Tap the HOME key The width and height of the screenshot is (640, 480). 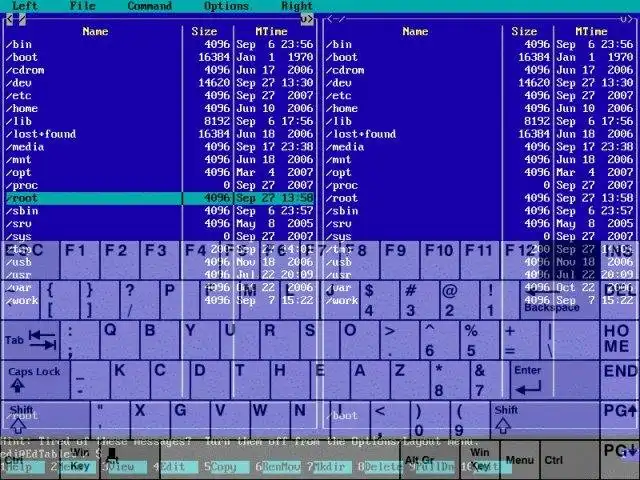(620, 340)
